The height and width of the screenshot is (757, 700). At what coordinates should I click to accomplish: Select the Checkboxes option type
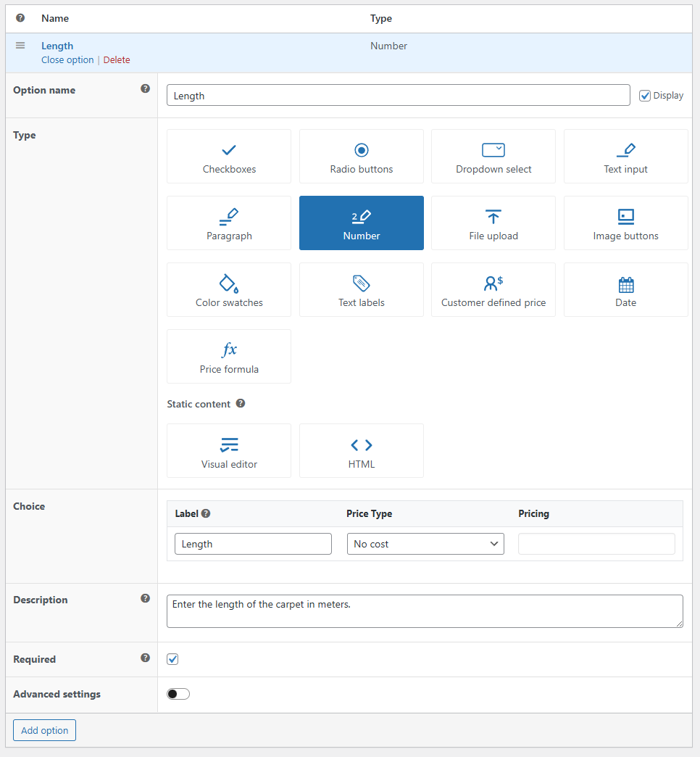pos(229,156)
